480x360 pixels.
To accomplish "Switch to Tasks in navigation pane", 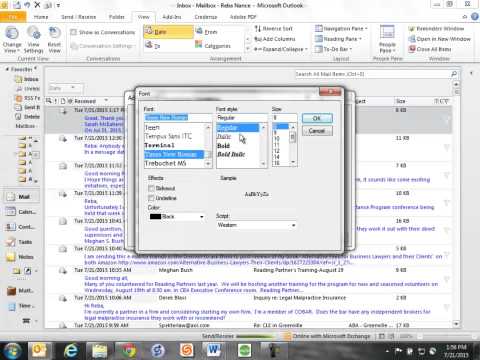I will click(x=21, y=242).
